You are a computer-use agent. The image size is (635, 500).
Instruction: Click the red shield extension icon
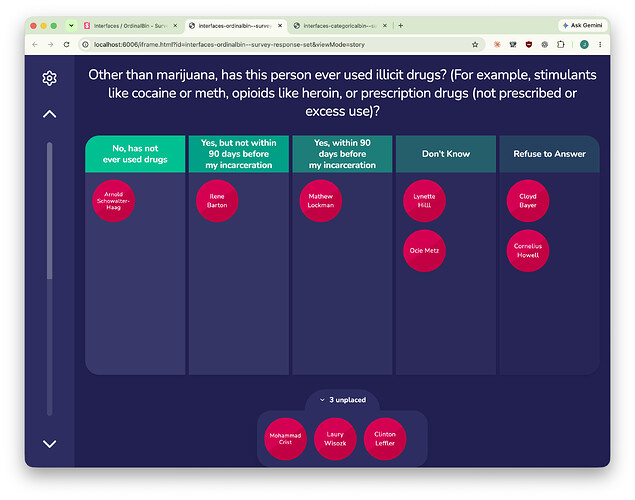pyautogui.click(x=528, y=45)
